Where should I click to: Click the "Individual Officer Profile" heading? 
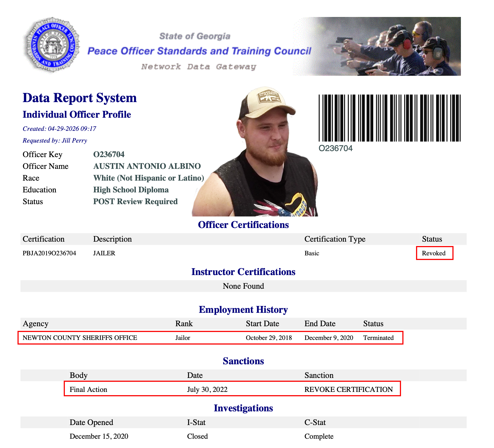coord(77,114)
